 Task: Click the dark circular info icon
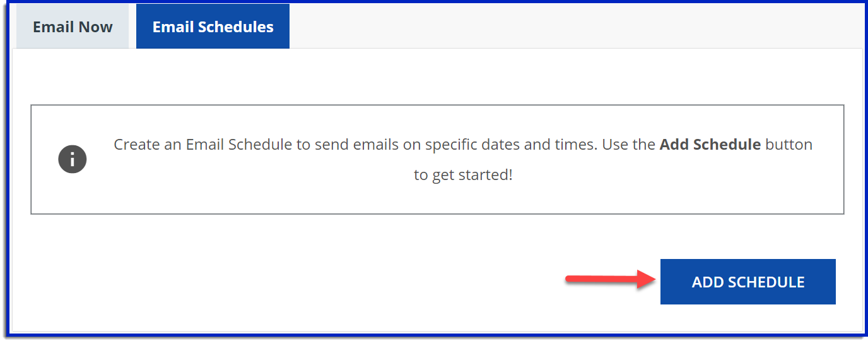click(x=73, y=160)
